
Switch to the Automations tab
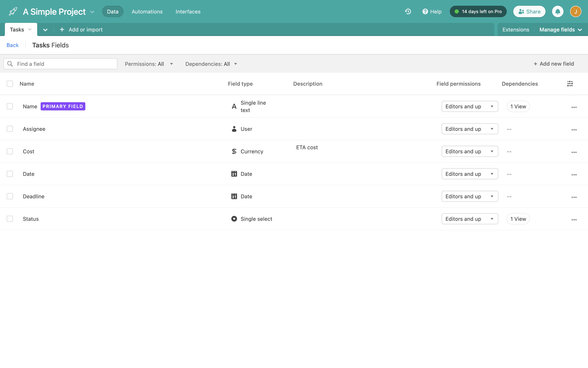tap(147, 11)
